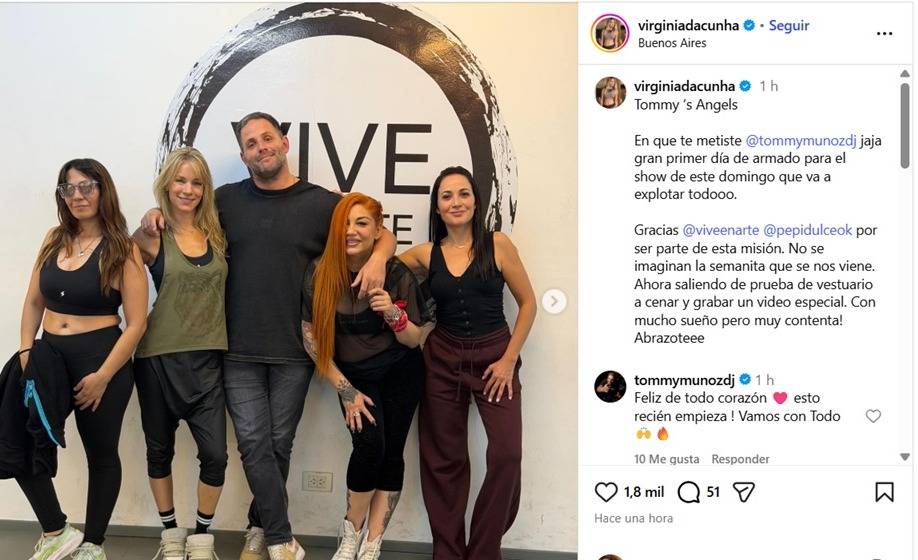The height and width of the screenshot is (560, 918).
Task: Open the @tommymunozdj mention link
Action: pyautogui.click(x=801, y=140)
